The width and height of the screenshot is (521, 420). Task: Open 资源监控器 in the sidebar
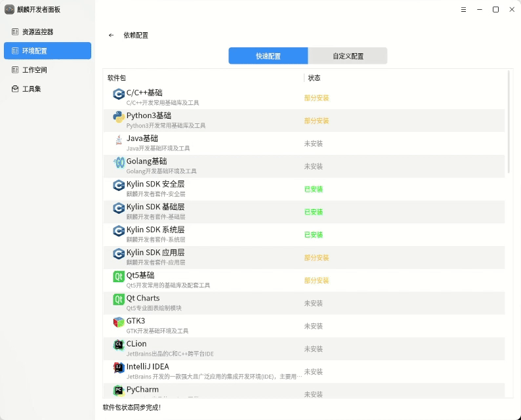point(38,31)
